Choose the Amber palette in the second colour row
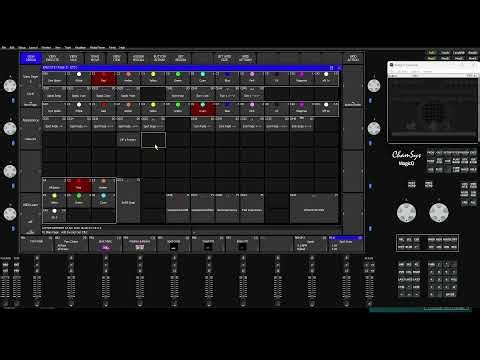This screenshot has height=360, width=480. pyautogui.click(x=128, y=109)
